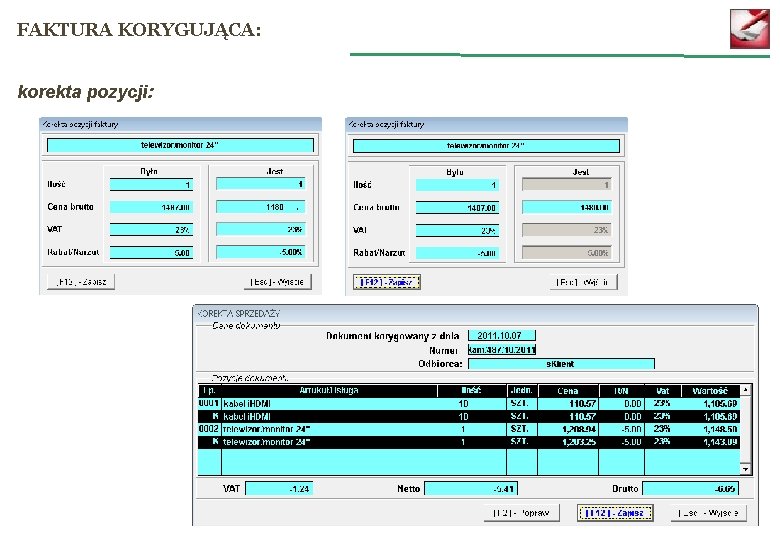Click date field 2011.10.07

[x=501, y=335]
